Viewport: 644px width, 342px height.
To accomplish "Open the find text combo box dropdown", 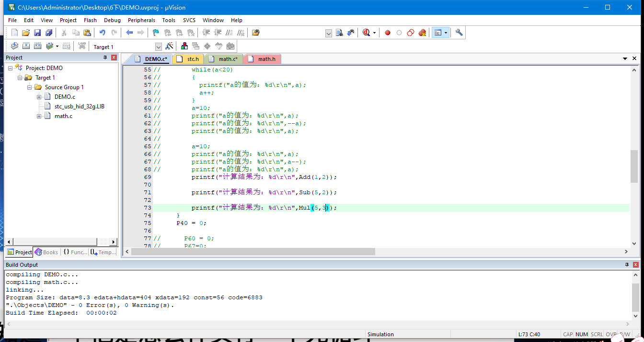I will tap(329, 33).
